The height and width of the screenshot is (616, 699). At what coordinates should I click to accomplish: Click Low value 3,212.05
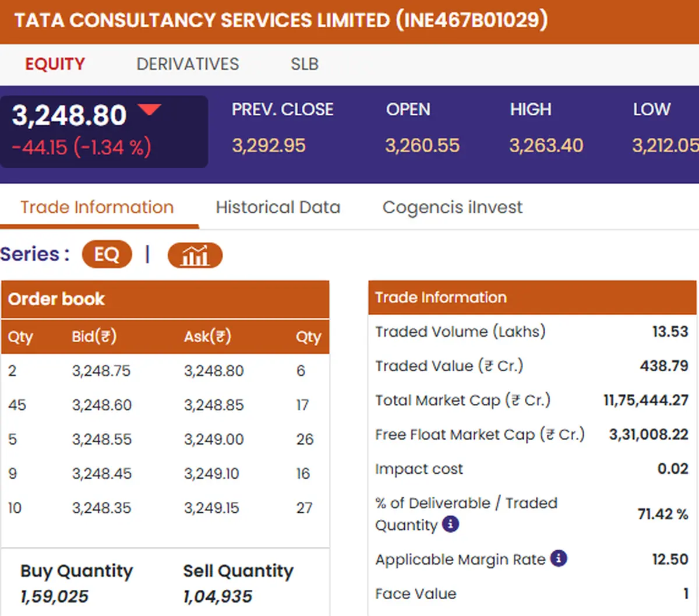(666, 146)
